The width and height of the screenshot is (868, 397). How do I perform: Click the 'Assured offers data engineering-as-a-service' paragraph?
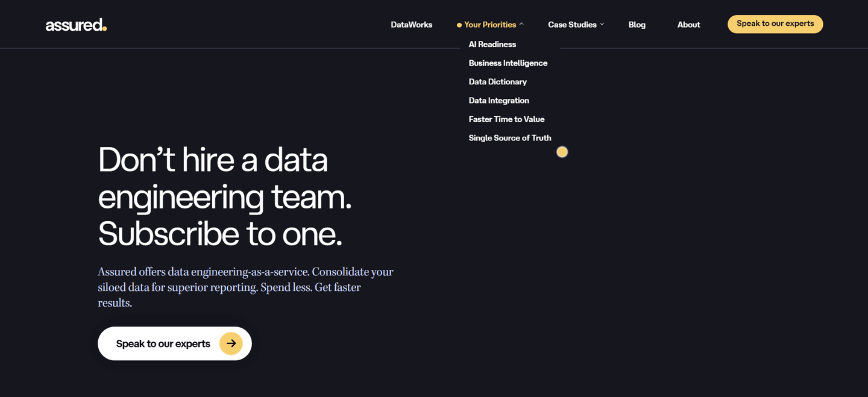click(245, 287)
